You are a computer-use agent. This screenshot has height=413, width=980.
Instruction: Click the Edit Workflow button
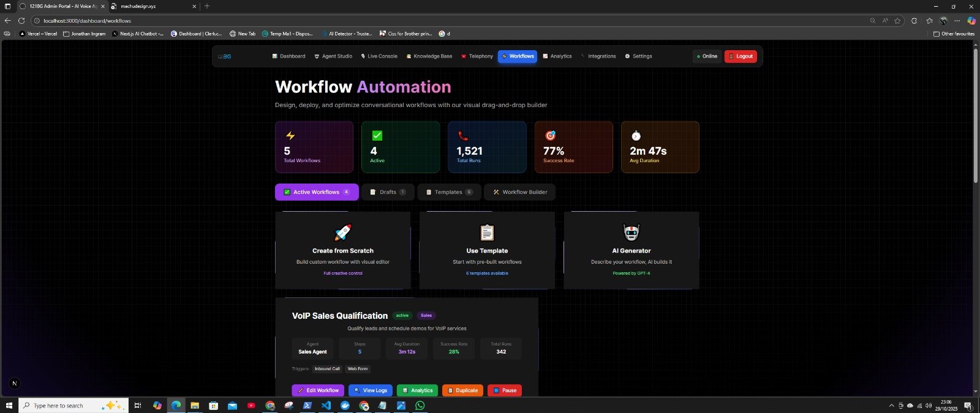point(318,390)
